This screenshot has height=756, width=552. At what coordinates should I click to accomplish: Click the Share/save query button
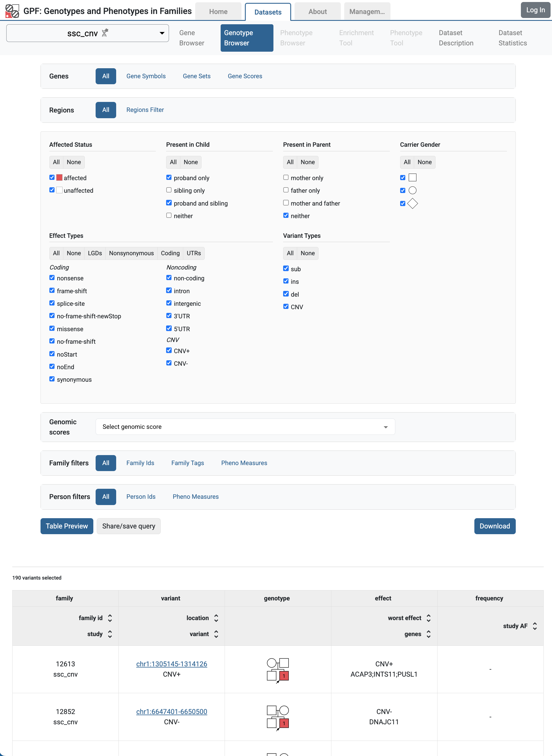128,526
